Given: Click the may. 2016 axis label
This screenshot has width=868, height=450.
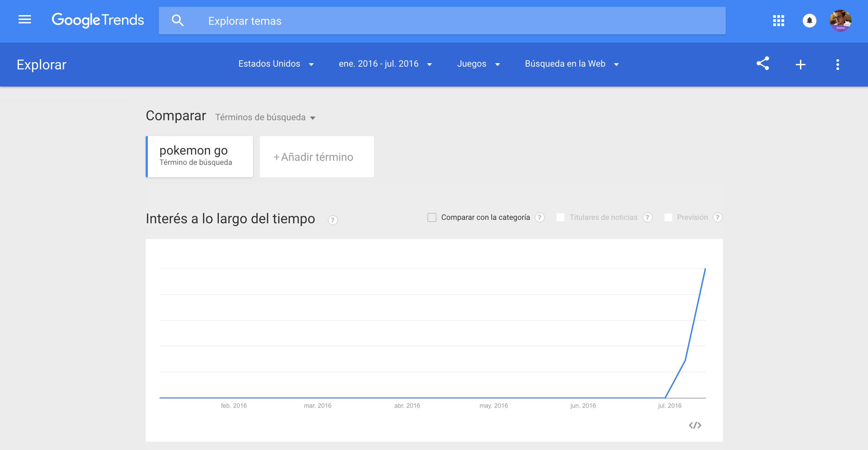Looking at the screenshot, I should tap(494, 406).
